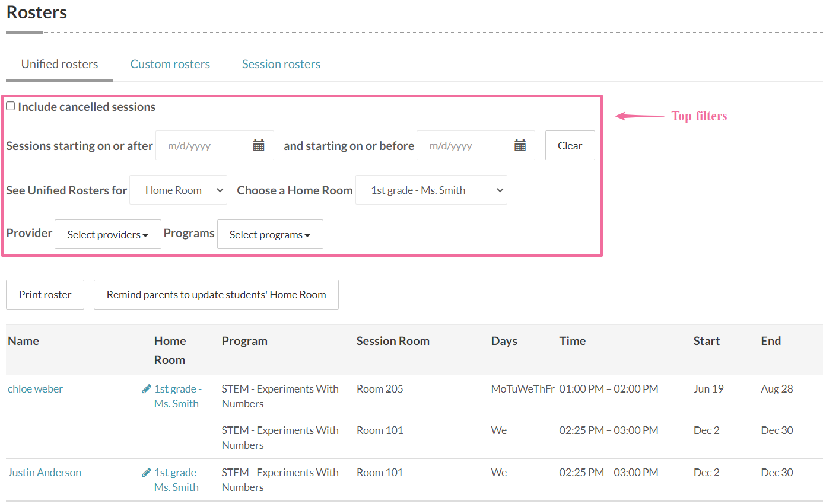This screenshot has height=504, width=823.
Task: Click the Print roster button
Action: point(45,295)
